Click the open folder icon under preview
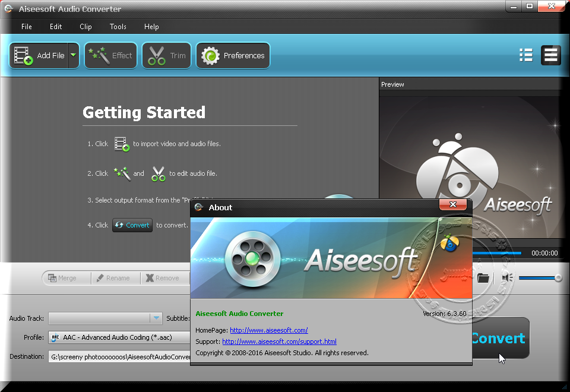 click(483, 278)
